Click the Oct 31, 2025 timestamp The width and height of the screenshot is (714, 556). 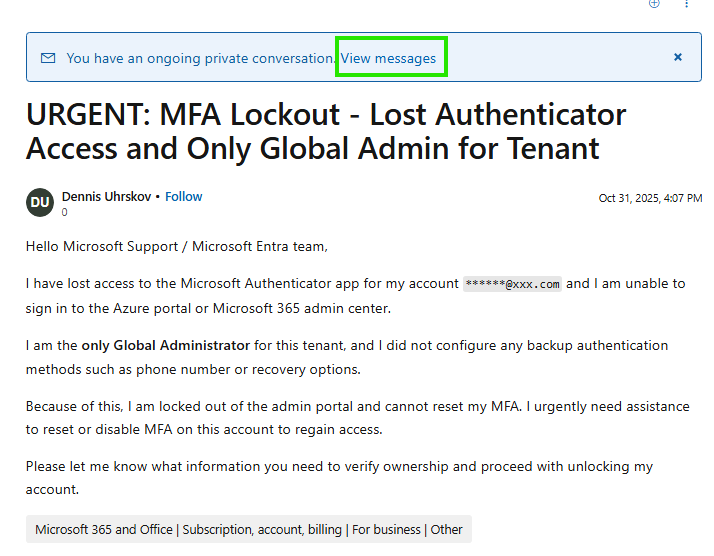650,198
